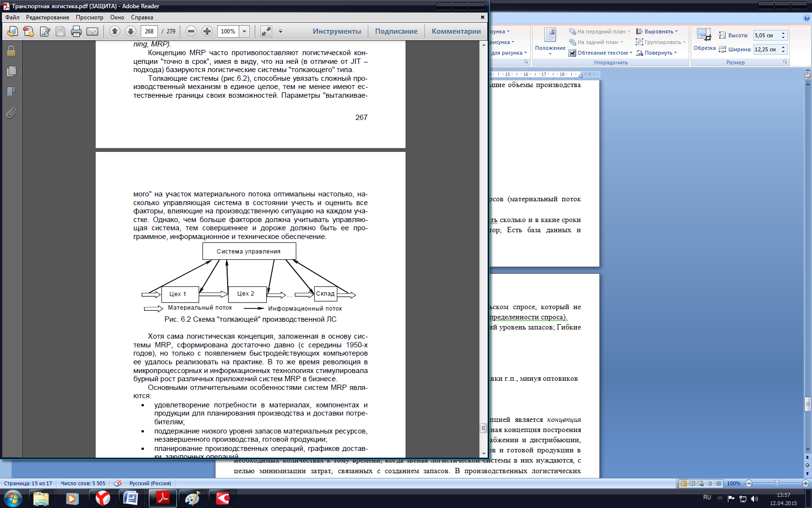Open the Подписание pane in Reader
This screenshot has height=508, width=812.
396,31
